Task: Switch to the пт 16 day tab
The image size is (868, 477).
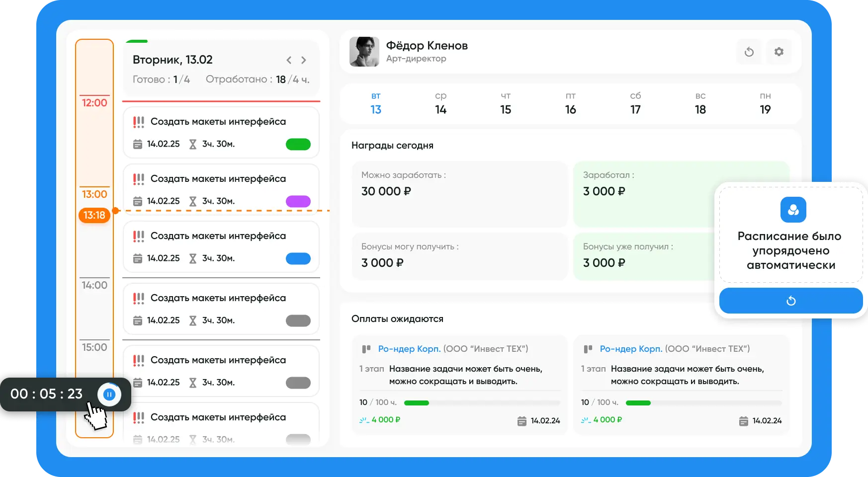Action: coord(570,103)
